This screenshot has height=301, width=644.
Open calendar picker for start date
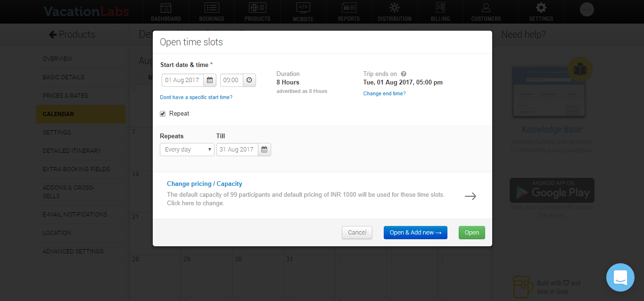pos(210,80)
